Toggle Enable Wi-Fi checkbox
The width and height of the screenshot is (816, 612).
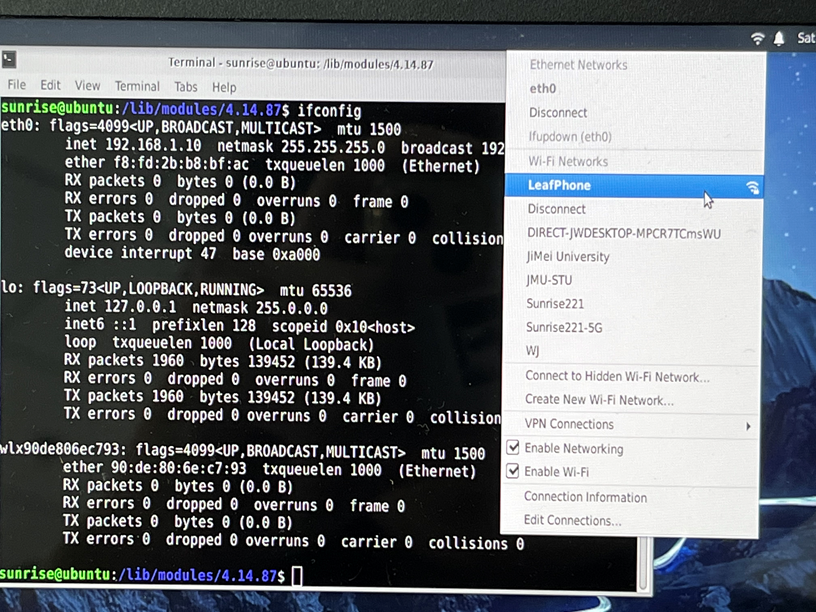click(513, 471)
